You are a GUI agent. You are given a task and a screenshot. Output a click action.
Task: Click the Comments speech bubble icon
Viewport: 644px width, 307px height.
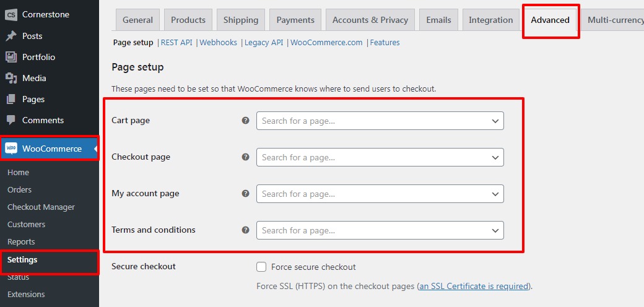coord(11,120)
